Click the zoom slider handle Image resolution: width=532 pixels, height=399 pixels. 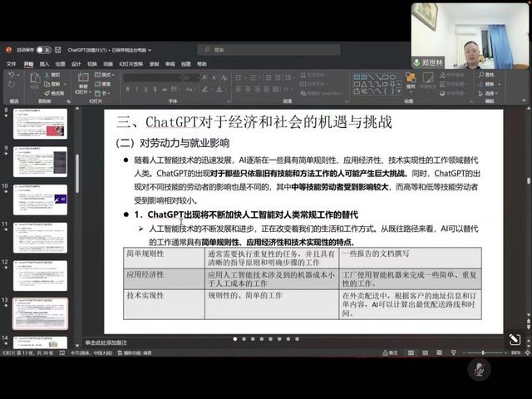[483, 352]
